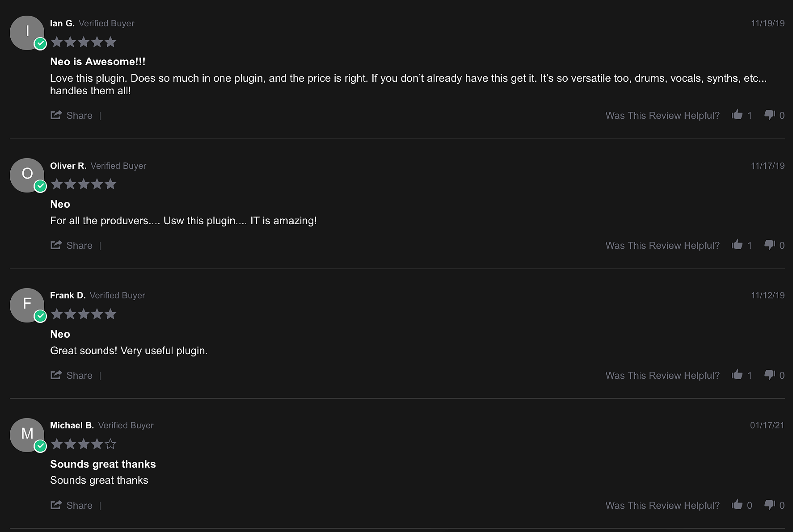Click Oliver R.'s avatar with letter O
Image resolution: width=793 pixels, height=532 pixels.
pos(27,175)
